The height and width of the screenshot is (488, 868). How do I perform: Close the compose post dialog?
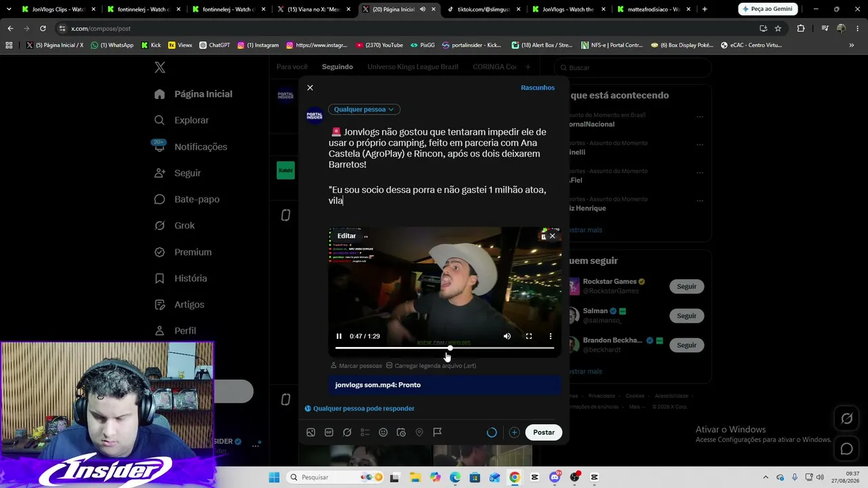coord(310,87)
